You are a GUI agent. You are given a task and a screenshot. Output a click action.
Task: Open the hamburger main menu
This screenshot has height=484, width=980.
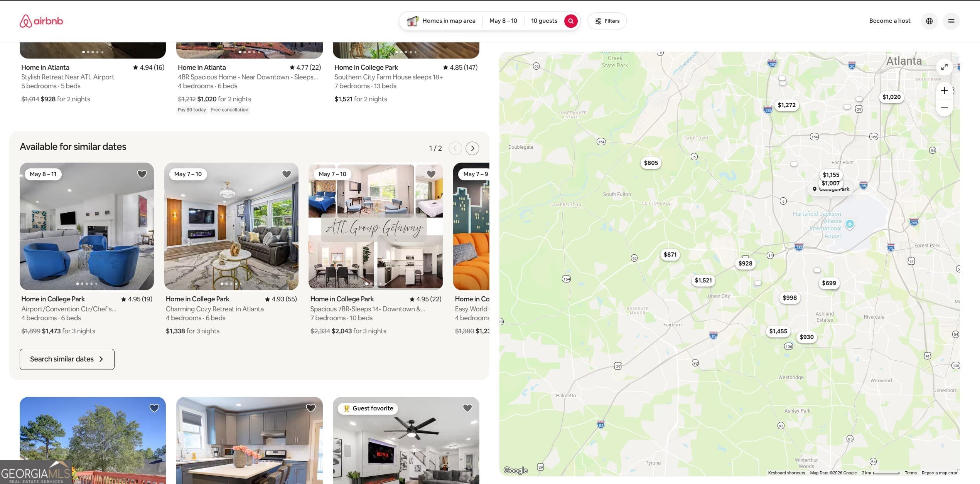pos(951,21)
